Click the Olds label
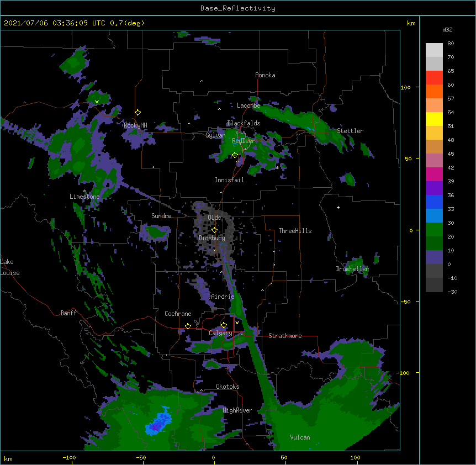The image size is (476, 465). click(214, 218)
